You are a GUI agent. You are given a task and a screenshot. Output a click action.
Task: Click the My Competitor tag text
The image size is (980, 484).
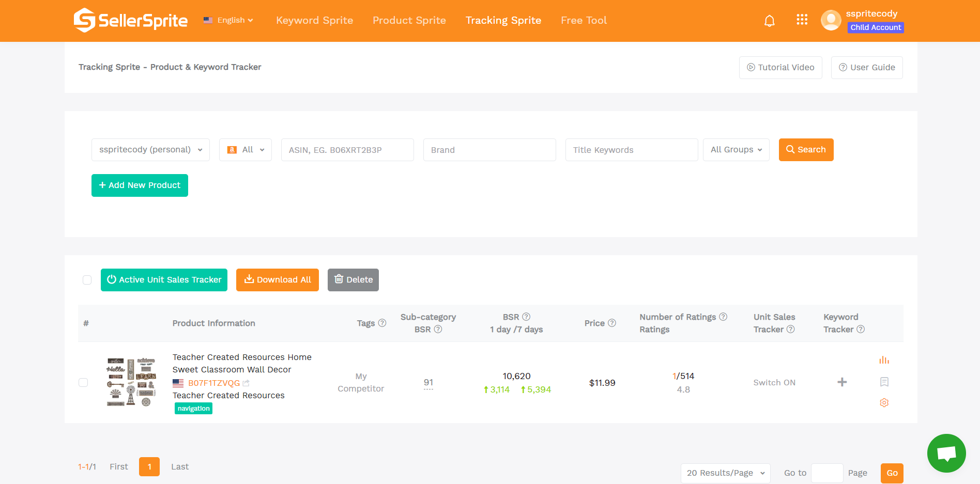(x=361, y=383)
